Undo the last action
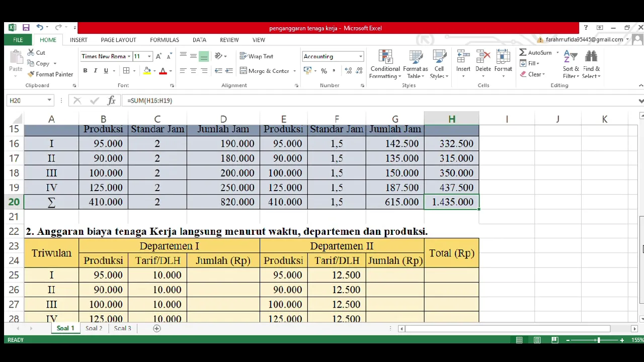 click(39, 28)
